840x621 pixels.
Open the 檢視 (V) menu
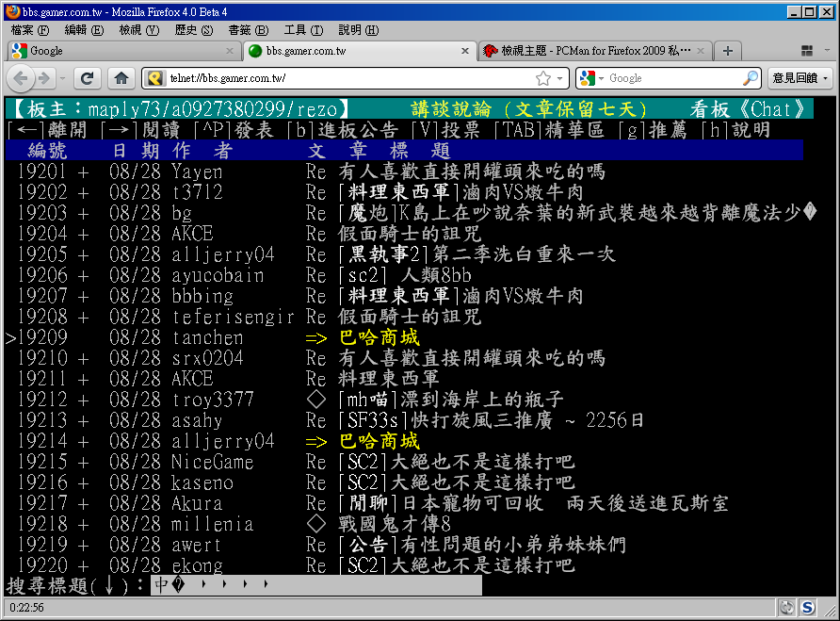(x=139, y=30)
